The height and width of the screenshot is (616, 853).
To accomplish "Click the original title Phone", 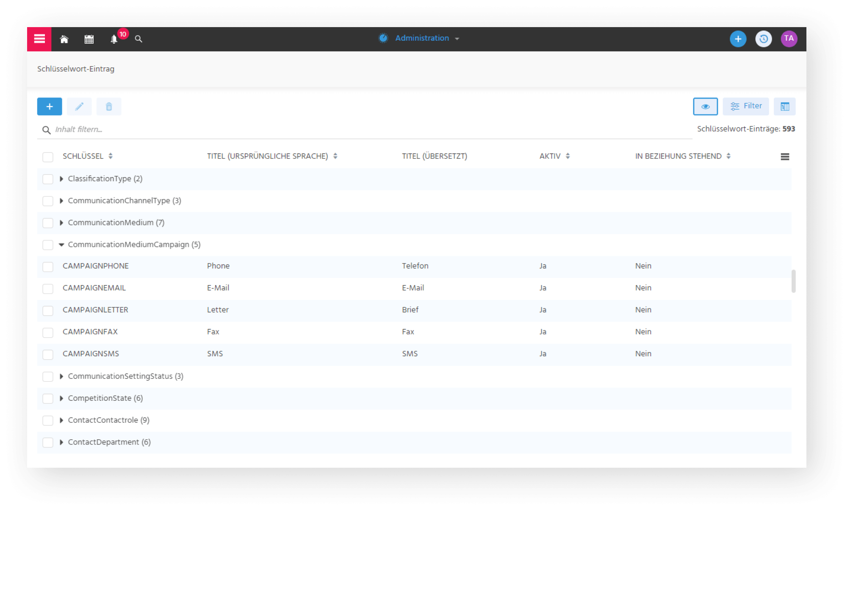I will click(218, 266).
